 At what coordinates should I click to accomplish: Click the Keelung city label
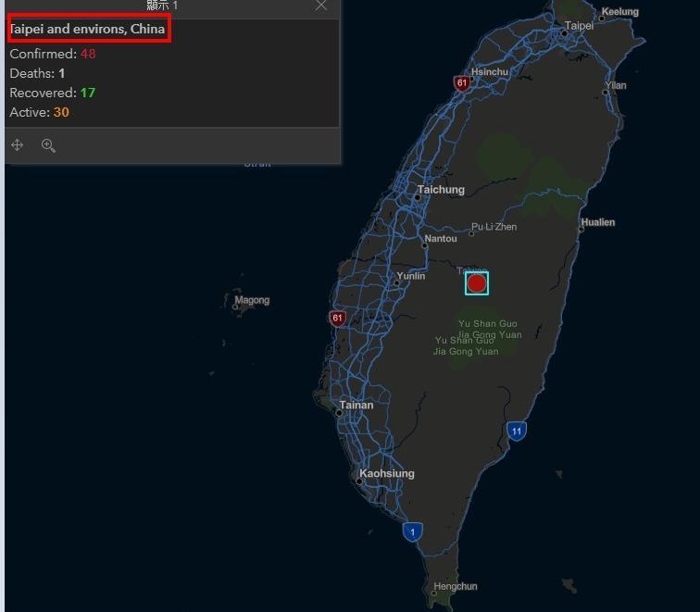[x=620, y=12]
